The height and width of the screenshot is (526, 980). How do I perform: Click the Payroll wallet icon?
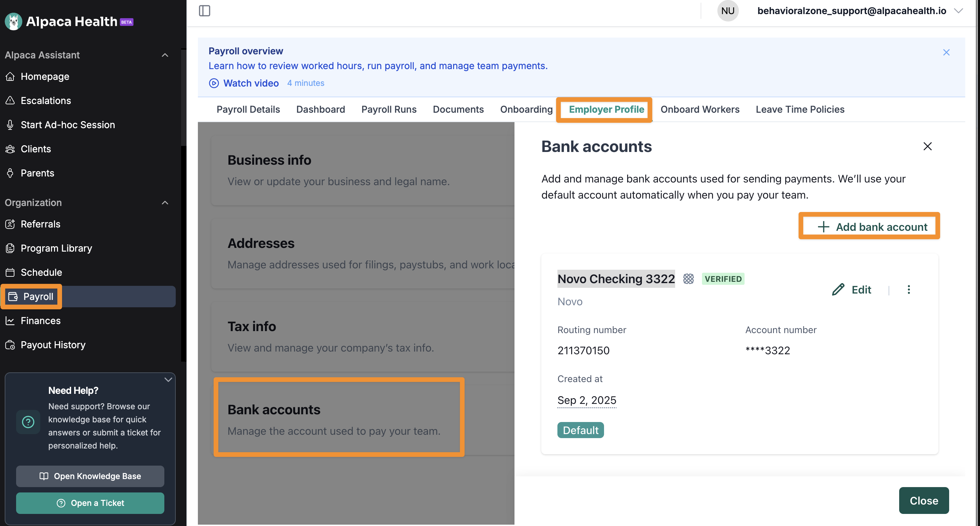pyautogui.click(x=13, y=297)
